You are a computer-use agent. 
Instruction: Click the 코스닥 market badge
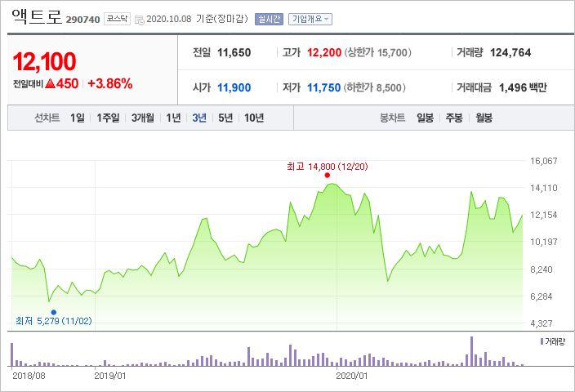pos(117,19)
